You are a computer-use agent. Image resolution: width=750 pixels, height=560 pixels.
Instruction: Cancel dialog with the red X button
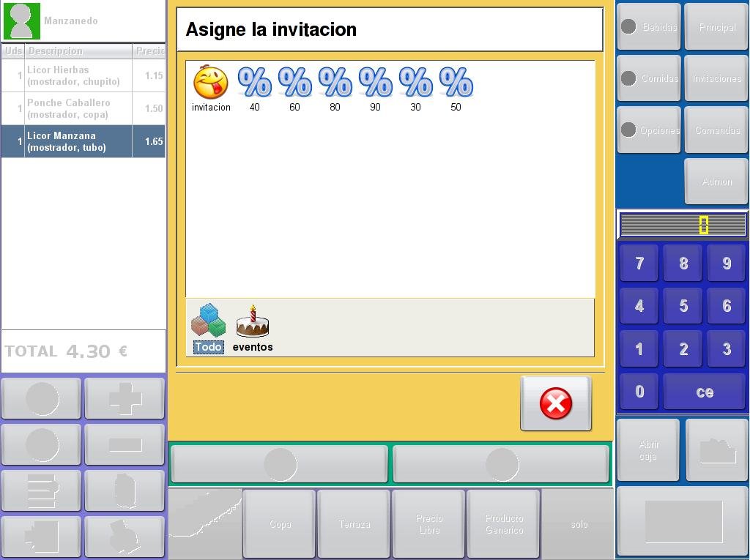coord(555,403)
